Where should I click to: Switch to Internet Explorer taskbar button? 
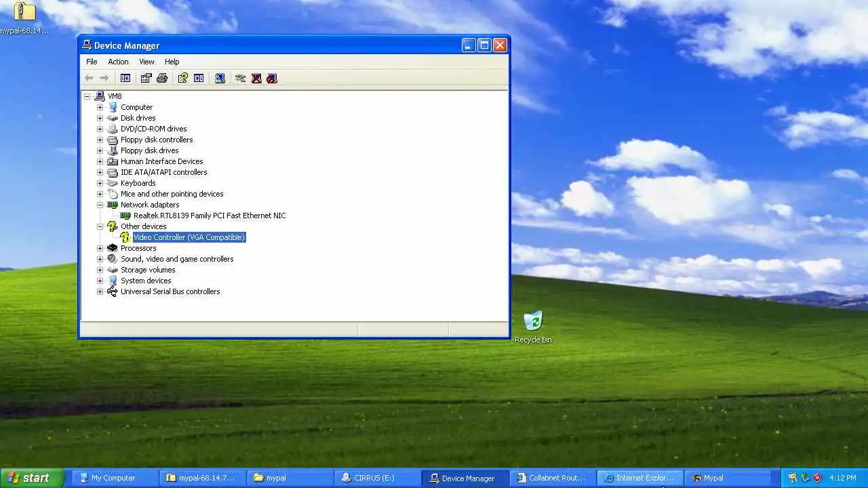tap(640, 478)
